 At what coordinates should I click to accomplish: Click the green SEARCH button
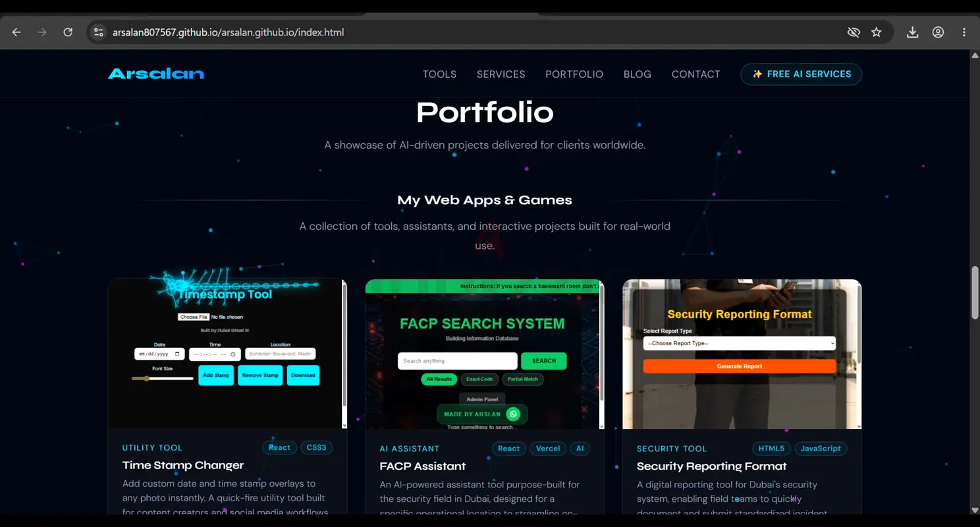pyautogui.click(x=544, y=361)
